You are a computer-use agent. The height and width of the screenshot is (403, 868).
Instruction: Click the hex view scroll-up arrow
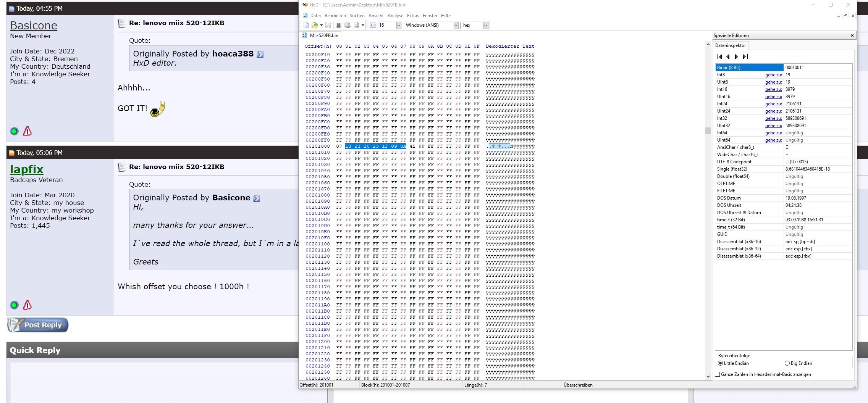tap(708, 45)
